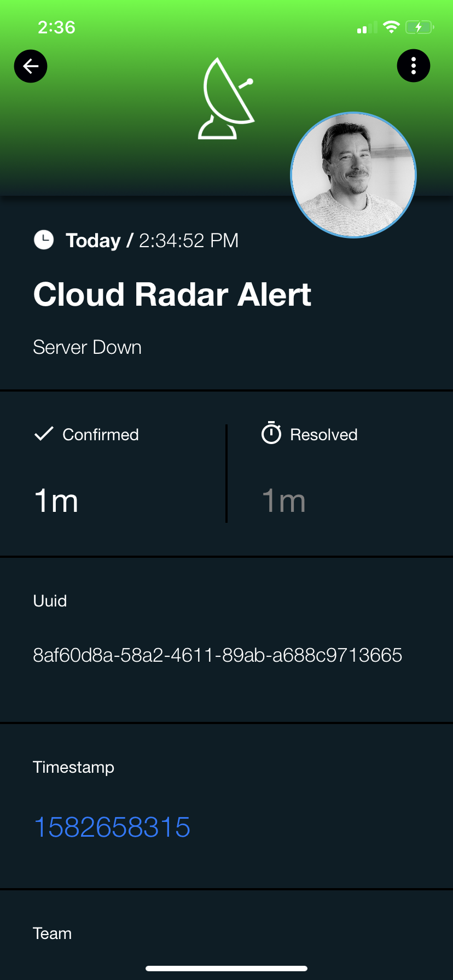Open the three-dot more options menu
This screenshot has height=980, width=453.
click(x=414, y=66)
